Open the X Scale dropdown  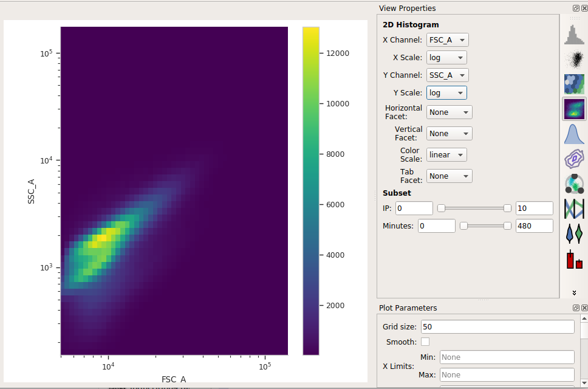[446, 57]
